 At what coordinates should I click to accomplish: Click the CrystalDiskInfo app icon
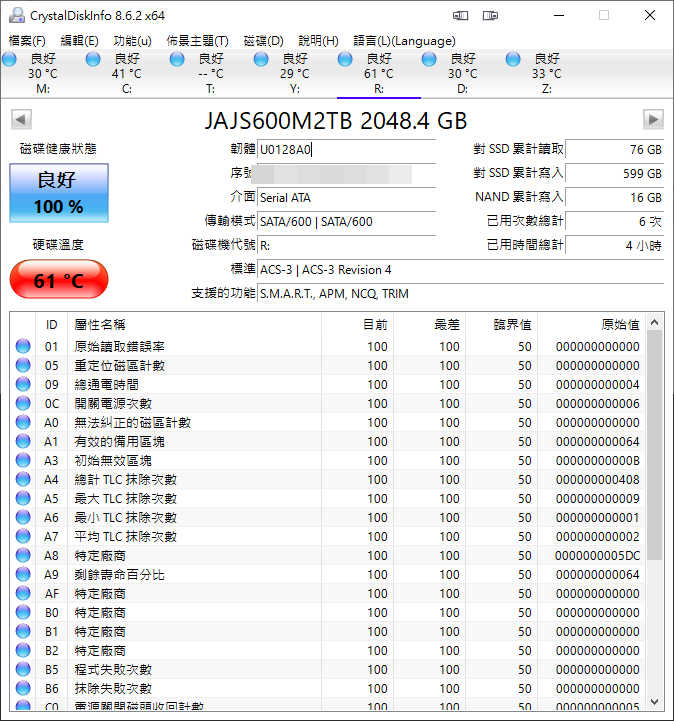(17, 15)
